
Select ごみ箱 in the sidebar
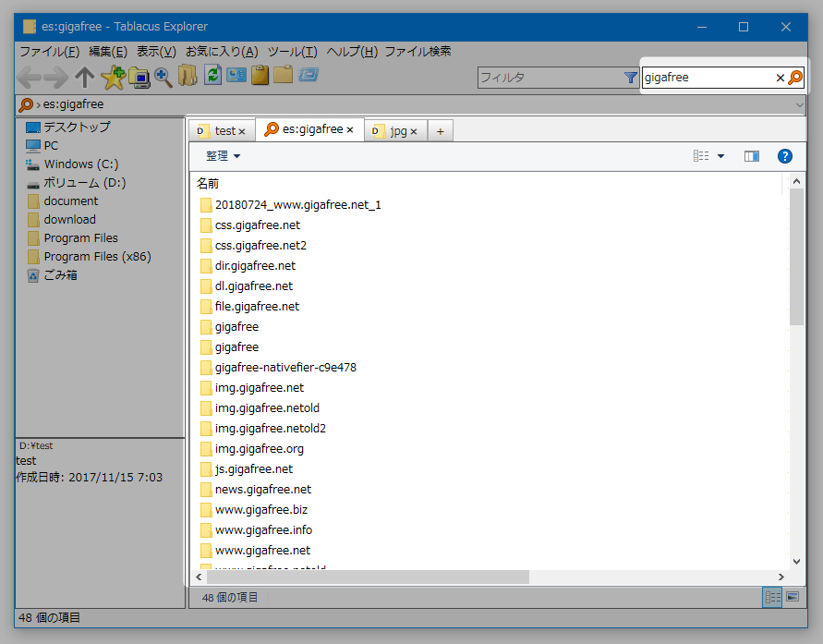coord(60,275)
